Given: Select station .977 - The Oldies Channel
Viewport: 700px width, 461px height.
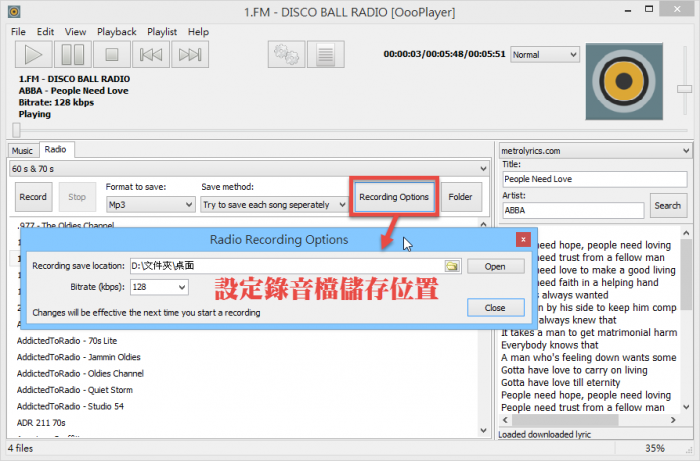Looking at the screenshot, I should (x=67, y=225).
